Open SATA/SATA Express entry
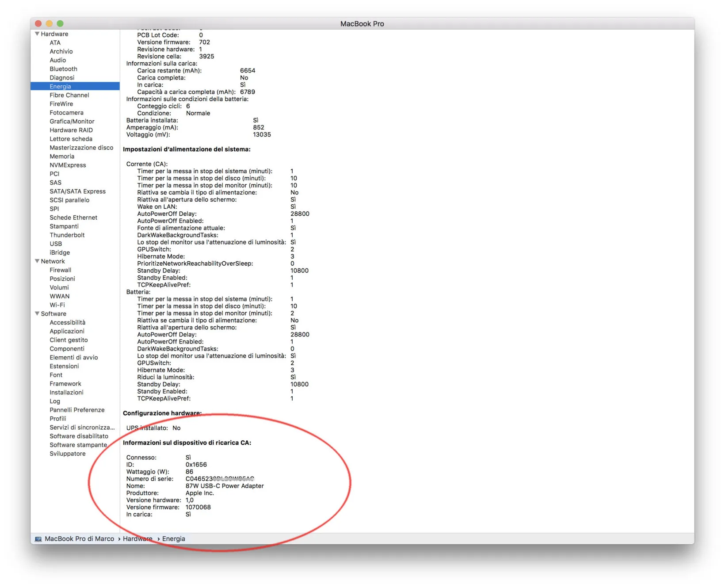725x588 pixels. (77, 191)
